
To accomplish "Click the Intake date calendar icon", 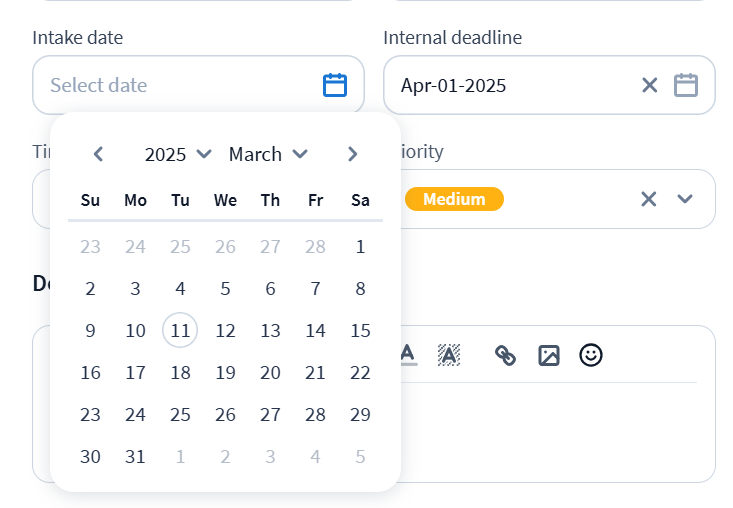I will [335, 85].
